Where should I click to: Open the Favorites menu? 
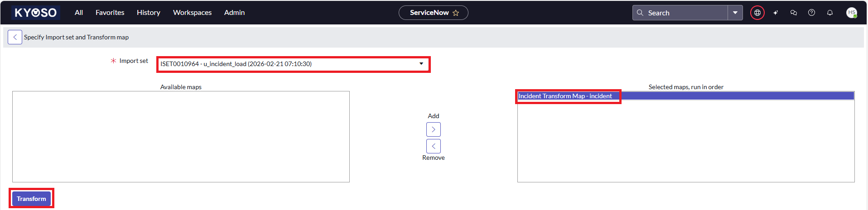pos(110,13)
